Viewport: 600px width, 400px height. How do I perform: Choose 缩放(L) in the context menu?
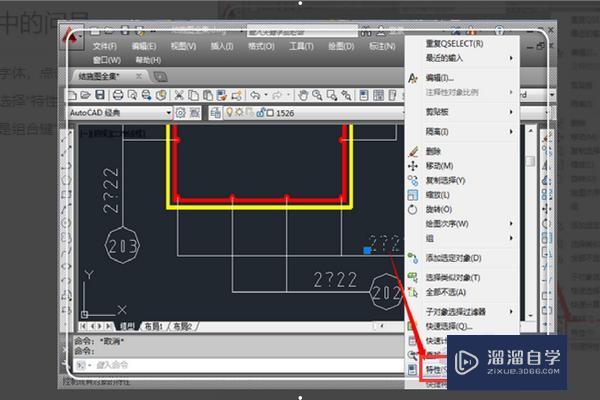tap(462, 195)
